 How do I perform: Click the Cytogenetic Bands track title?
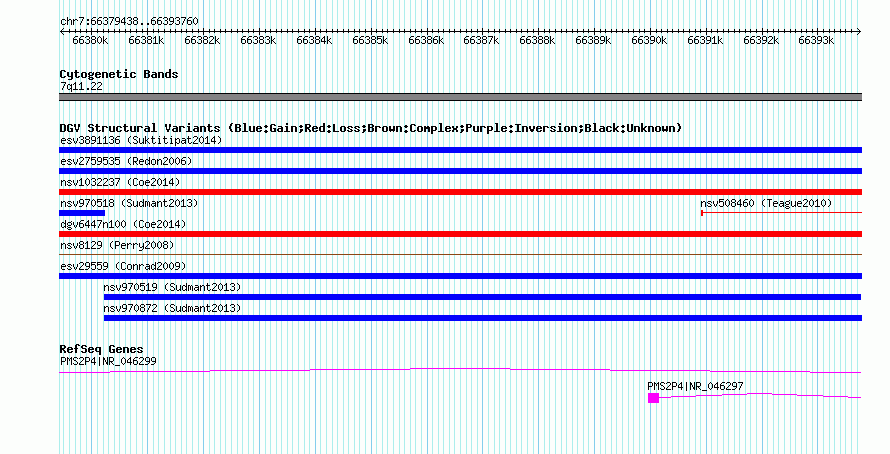click(119, 74)
